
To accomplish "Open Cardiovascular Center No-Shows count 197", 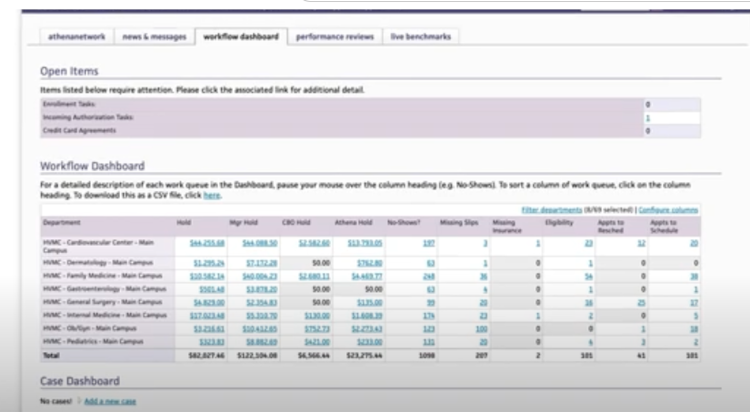I will 429,243.
